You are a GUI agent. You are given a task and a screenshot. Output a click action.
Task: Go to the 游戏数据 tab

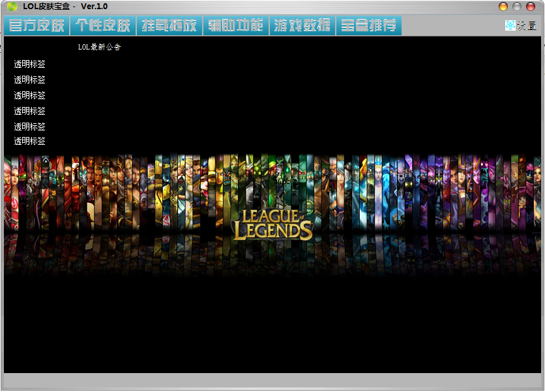coord(302,25)
